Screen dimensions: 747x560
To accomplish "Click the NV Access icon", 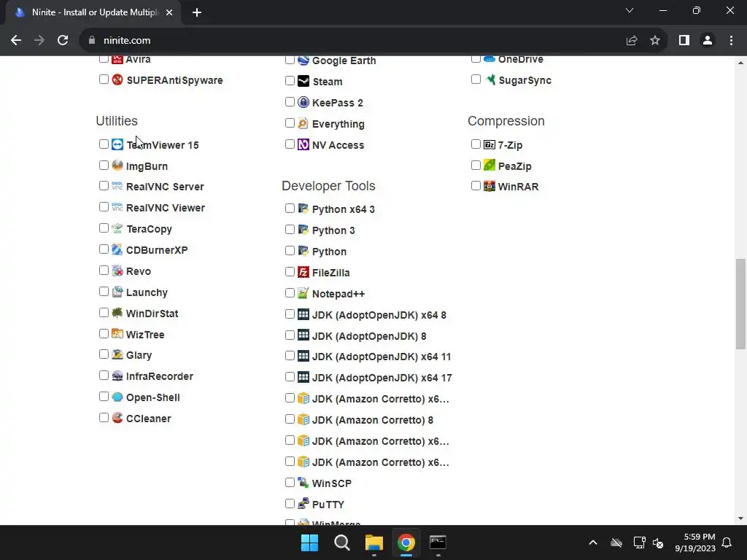I will click(303, 144).
